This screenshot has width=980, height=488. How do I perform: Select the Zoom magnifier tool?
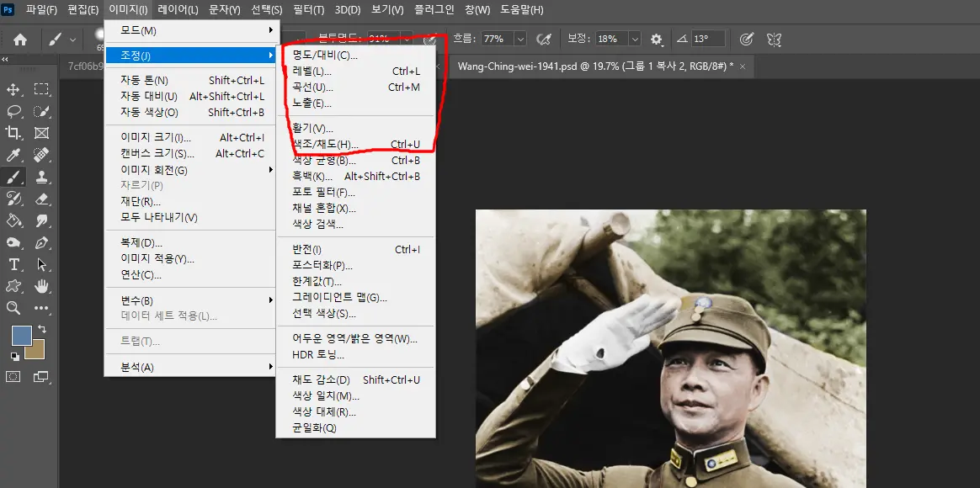(x=13, y=307)
